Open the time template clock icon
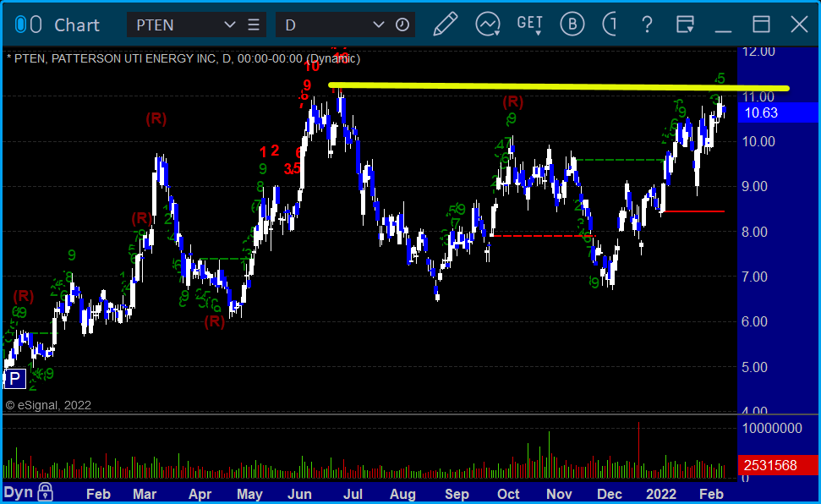The image size is (821, 504). (x=402, y=25)
